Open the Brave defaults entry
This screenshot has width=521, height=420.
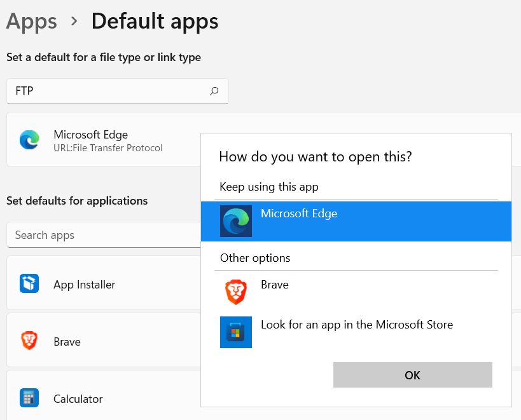point(104,340)
